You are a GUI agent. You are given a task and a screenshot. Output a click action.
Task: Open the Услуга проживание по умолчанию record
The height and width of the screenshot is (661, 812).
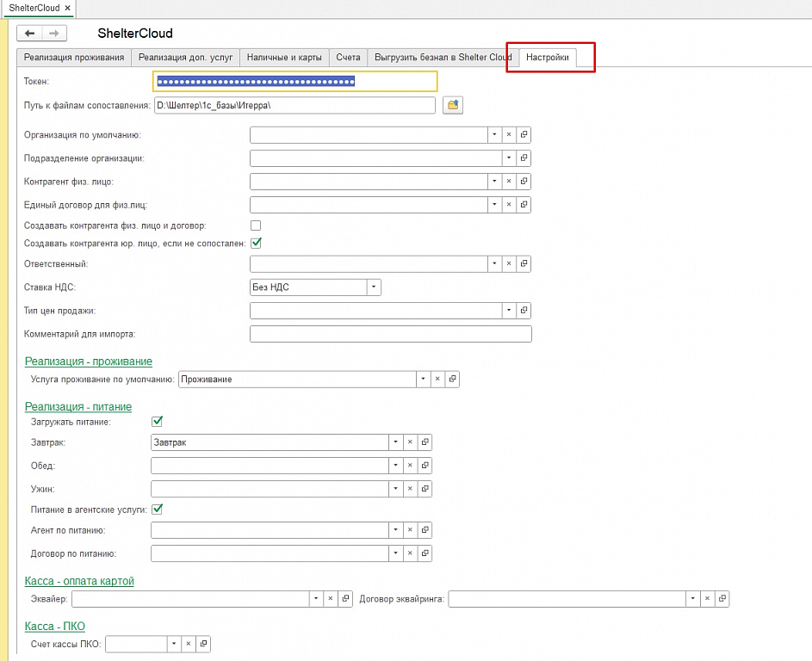pyautogui.click(x=452, y=379)
